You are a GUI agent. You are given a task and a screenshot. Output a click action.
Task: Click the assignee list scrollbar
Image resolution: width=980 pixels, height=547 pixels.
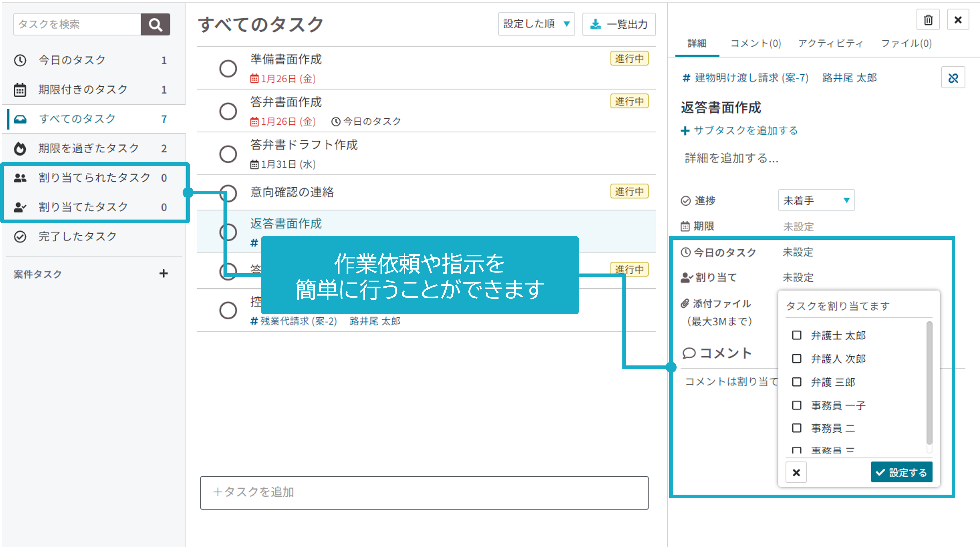coord(929,384)
